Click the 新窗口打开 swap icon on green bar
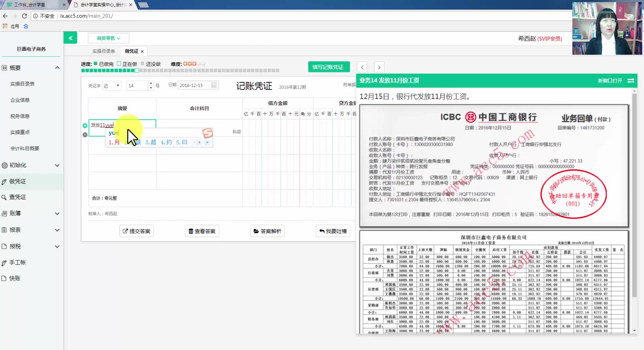Viewport: 644px width, 350px height. click(631, 80)
